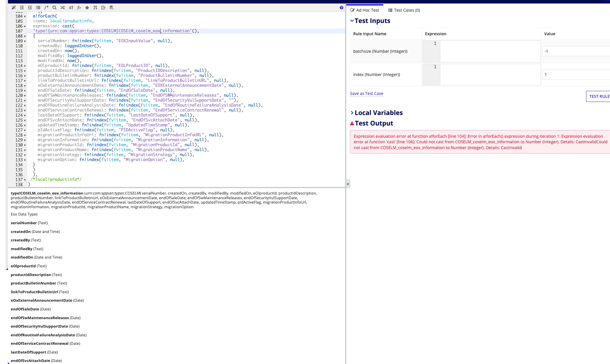Click linkToProductBulletinUrl (Text) doc entry

click(40, 292)
